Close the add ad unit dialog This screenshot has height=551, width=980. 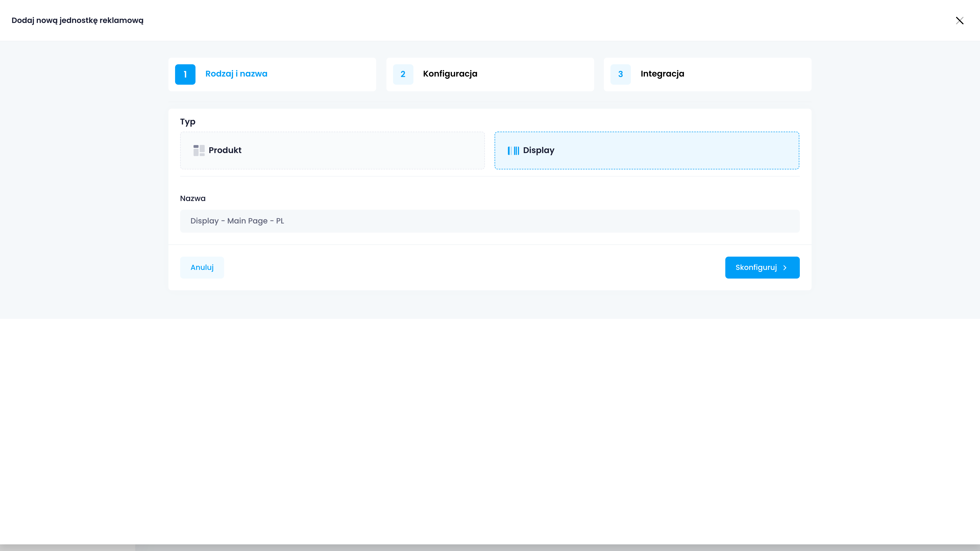point(960,20)
